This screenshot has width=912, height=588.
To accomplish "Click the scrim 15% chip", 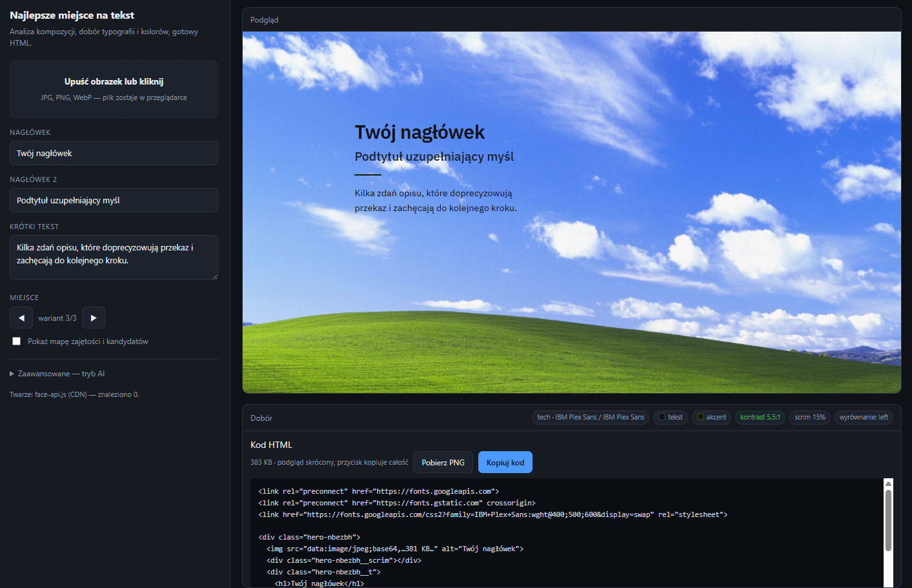I will point(810,417).
